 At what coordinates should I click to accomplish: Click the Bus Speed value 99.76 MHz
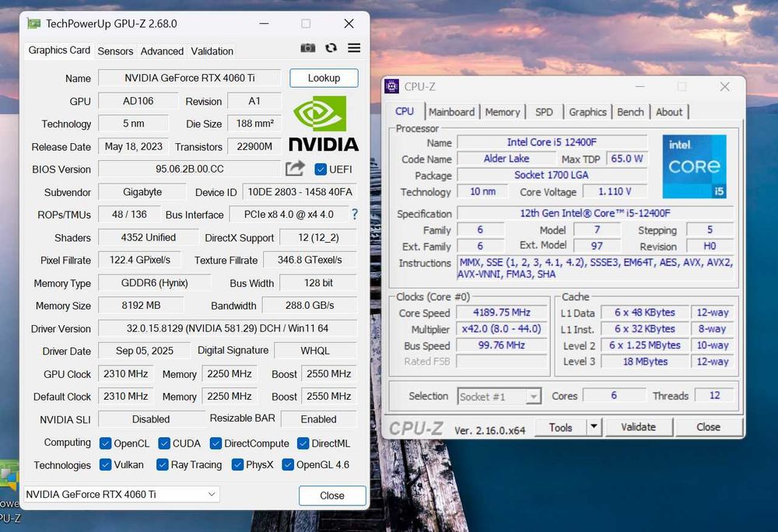tap(502, 345)
